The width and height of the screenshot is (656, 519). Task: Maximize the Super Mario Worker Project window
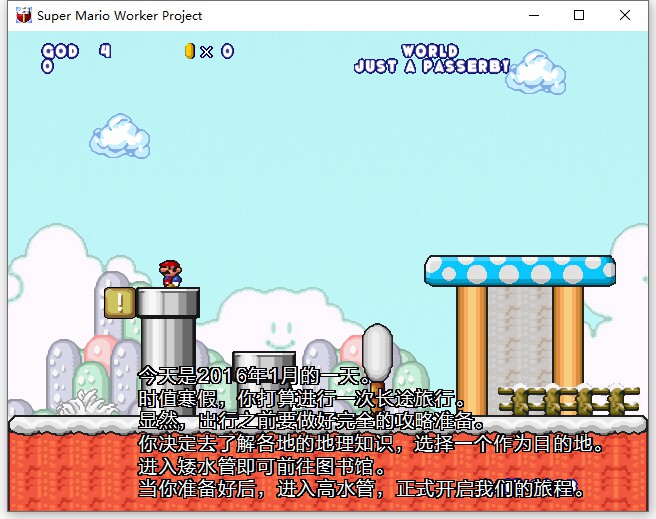579,15
